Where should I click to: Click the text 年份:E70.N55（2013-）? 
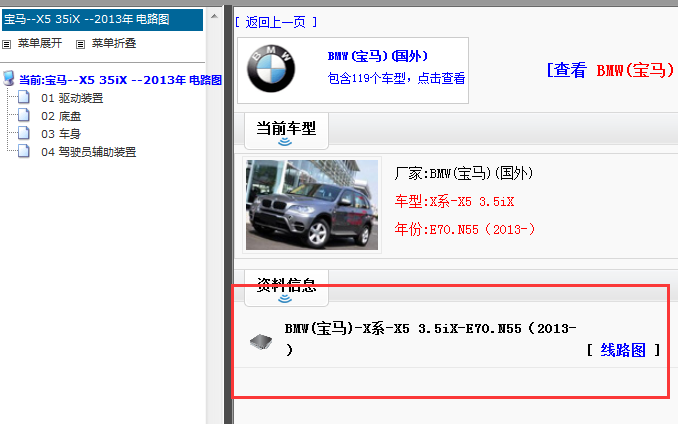(465, 229)
